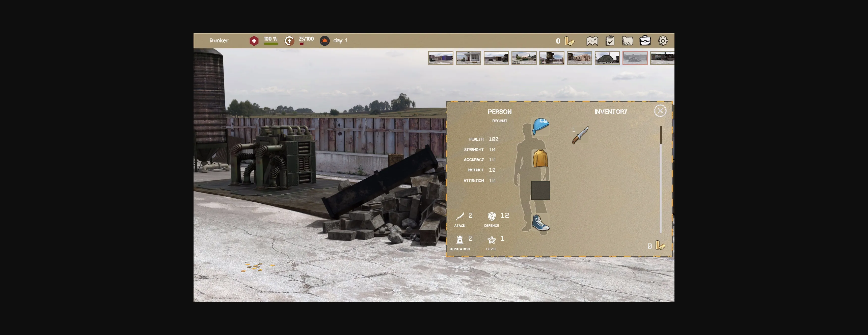Open the tasks clipboard icon
Viewport: 868px width, 335px height.
[610, 41]
